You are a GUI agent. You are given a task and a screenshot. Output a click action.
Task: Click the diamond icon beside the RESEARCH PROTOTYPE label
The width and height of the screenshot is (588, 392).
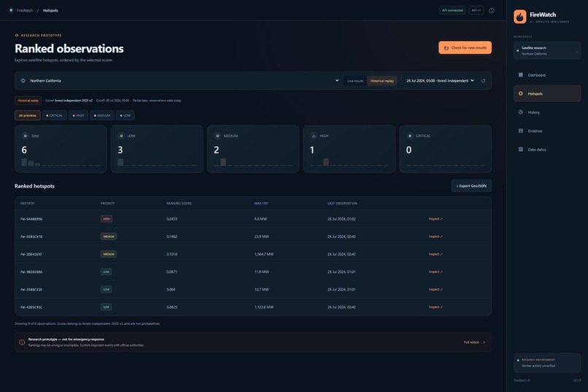(17, 35)
